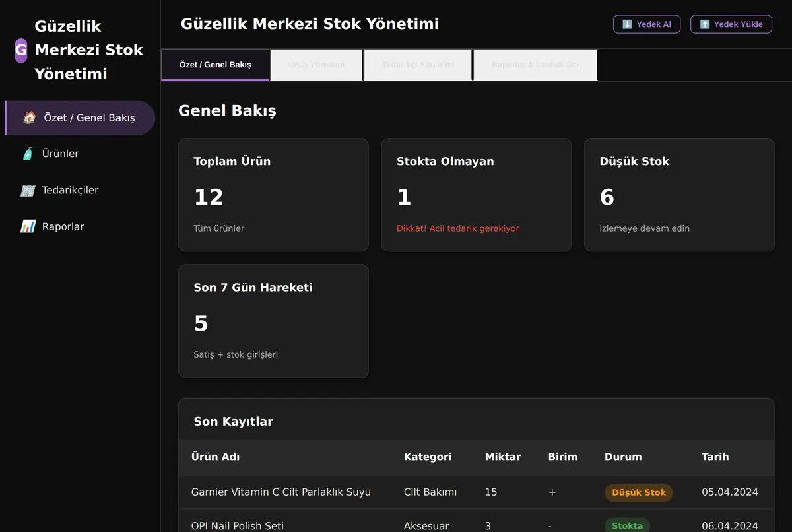
Task: Click the download arrow icon on Yedek Al
Action: pos(627,24)
